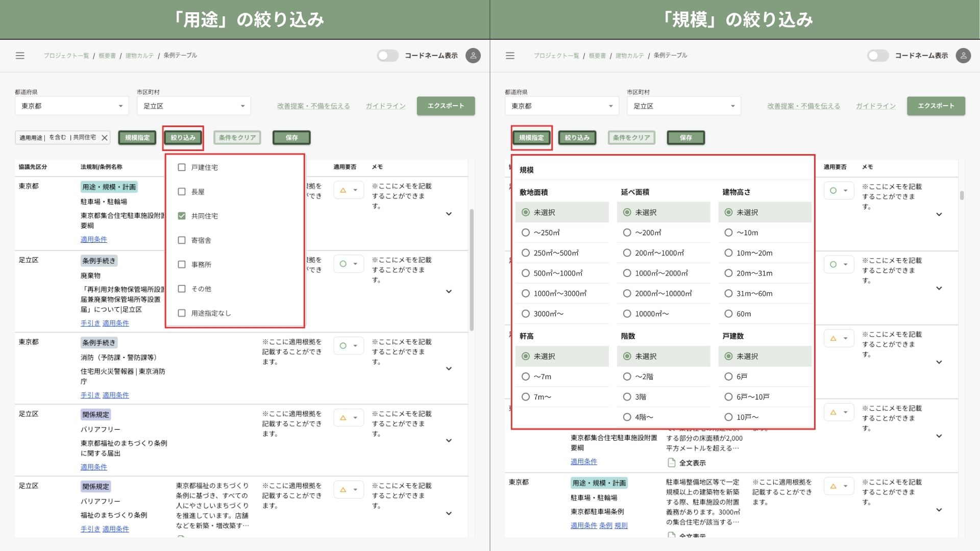
Task: Go to the プロジェクト一覧 breadcrumb on the left
Action: (66, 56)
